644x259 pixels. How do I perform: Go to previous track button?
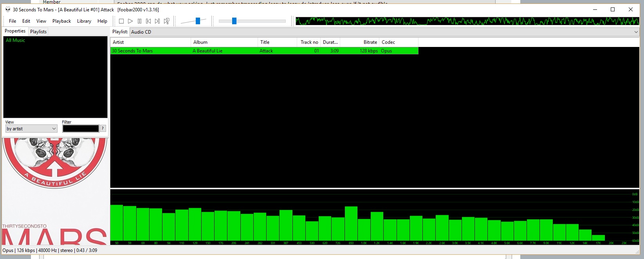pyautogui.click(x=148, y=21)
